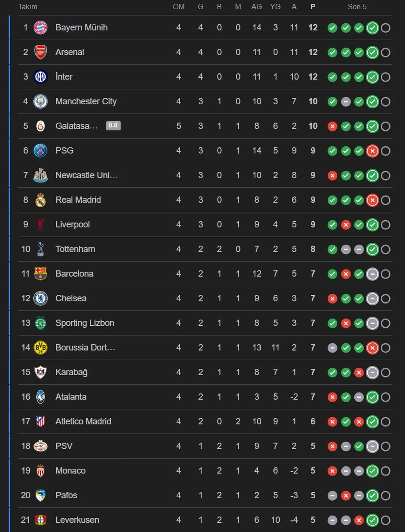Viewport: 405px width, 532px height.
Task: Click PSG's red loss result icon
Action: coord(372,151)
